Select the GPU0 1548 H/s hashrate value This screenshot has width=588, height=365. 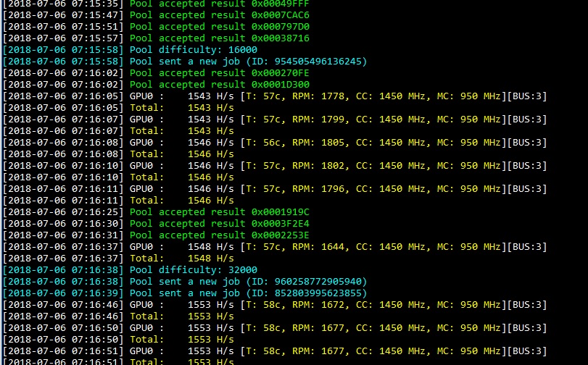[211, 247]
